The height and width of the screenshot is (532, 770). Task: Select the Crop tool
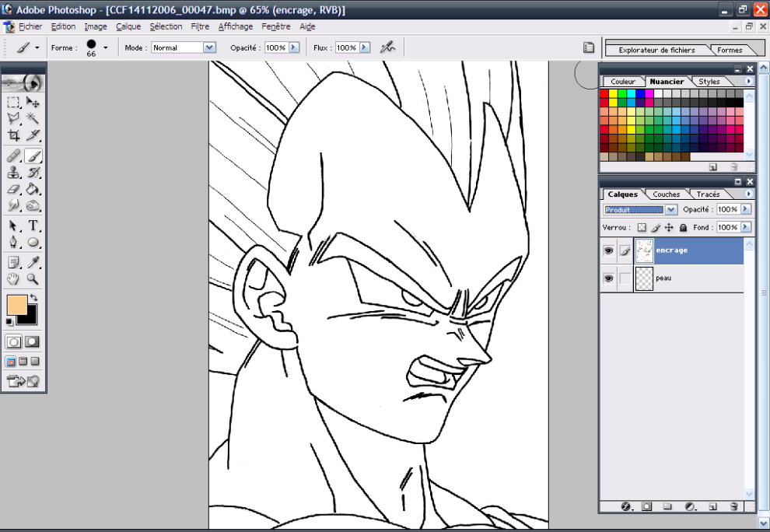pyautogui.click(x=13, y=135)
